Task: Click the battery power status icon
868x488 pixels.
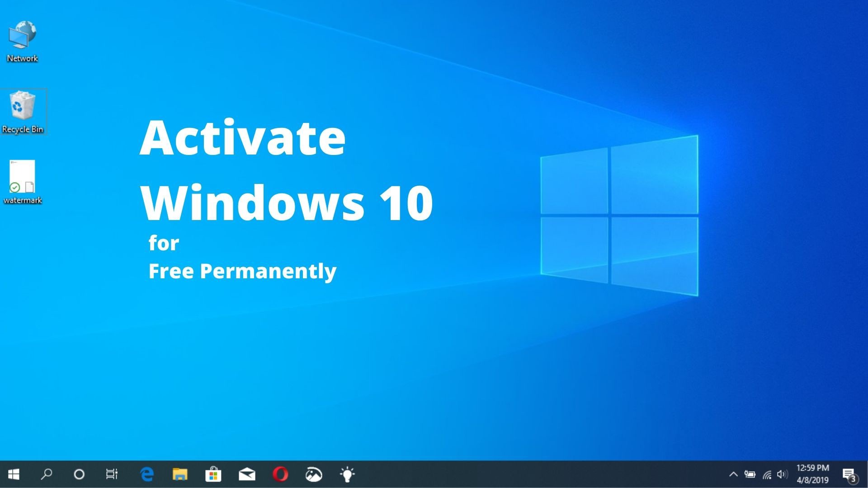Action: coord(750,474)
